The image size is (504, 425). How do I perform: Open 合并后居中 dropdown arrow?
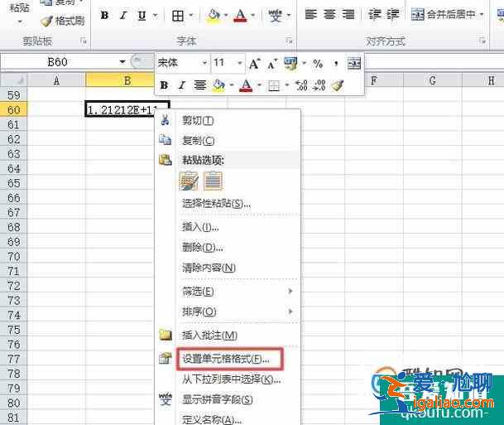pyautogui.click(x=482, y=14)
